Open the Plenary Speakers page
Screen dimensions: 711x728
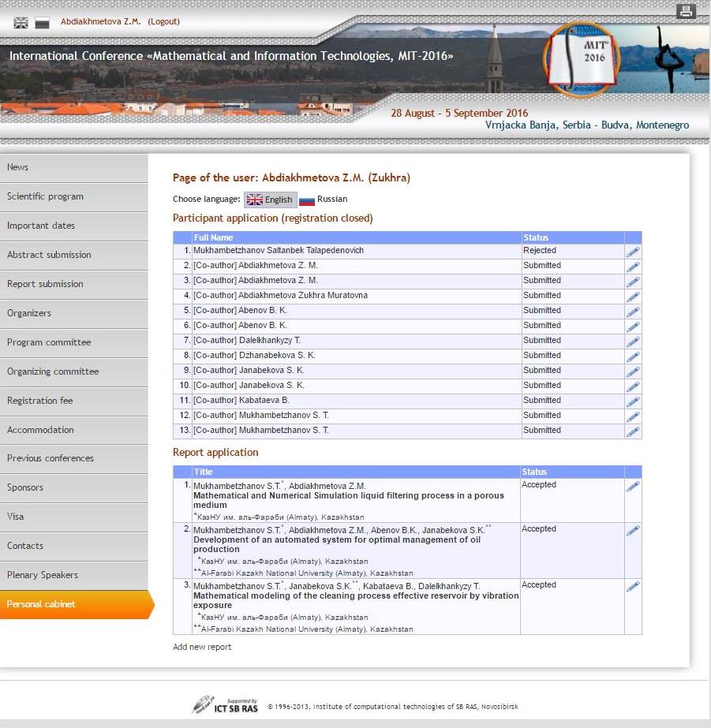pos(43,575)
